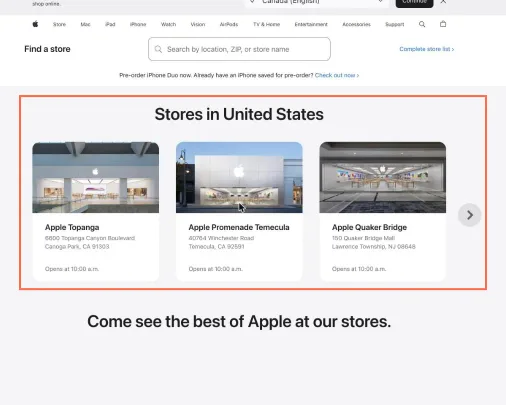Select the Apple Quaker Bridge store photo
Screen dimensions: 506x405
coord(383,177)
